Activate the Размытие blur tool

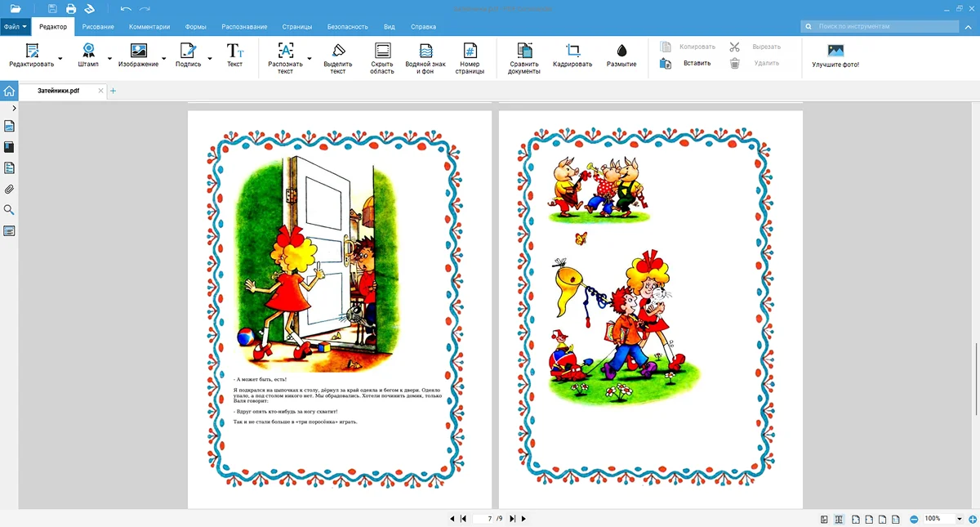point(621,56)
